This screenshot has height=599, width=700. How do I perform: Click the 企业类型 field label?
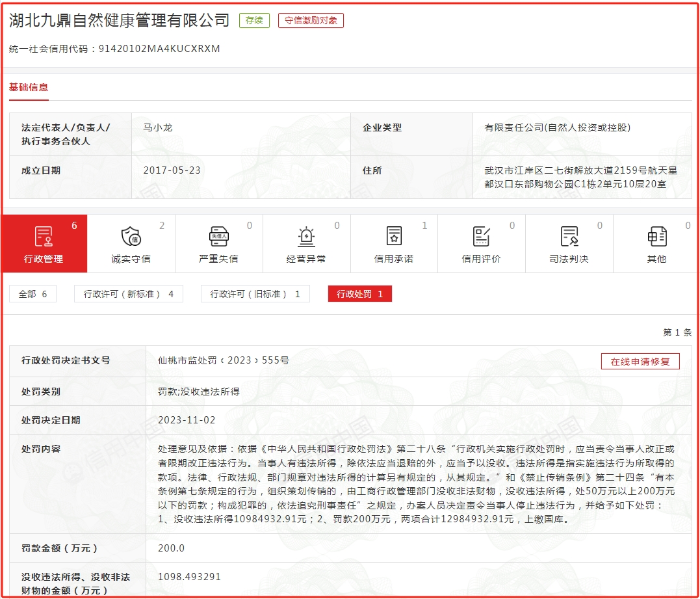[382, 127]
